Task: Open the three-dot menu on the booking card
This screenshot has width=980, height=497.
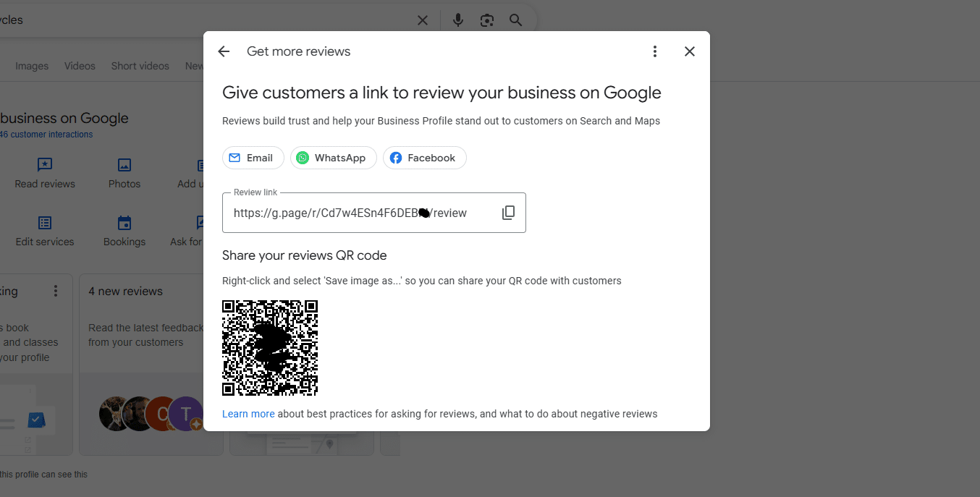Action: tap(56, 291)
